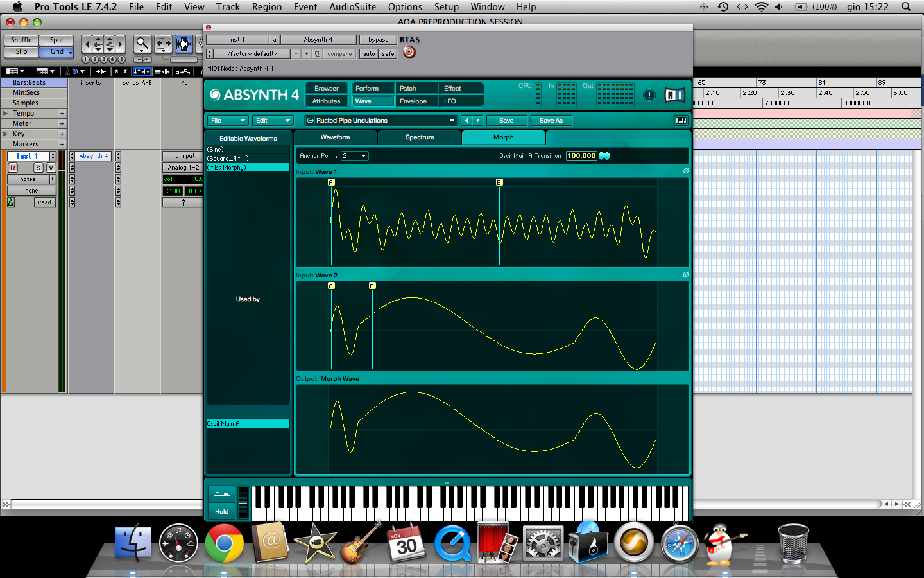Image resolution: width=924 pixels, height=578 pixels.
Task: Click Absynth 4 insert on Inst 1
Action: pos(94,156)
